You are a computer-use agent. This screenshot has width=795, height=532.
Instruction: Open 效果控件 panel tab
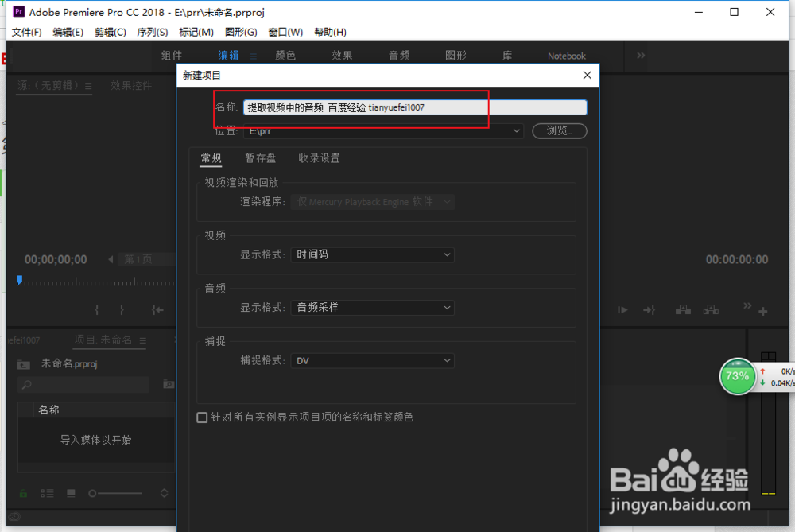[x=131, y=86]
